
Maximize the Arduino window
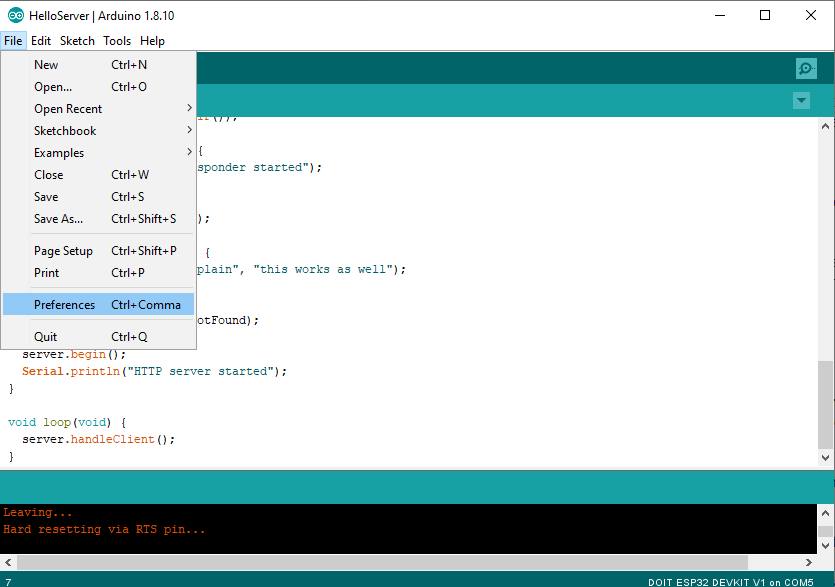[x=765, y=15]
